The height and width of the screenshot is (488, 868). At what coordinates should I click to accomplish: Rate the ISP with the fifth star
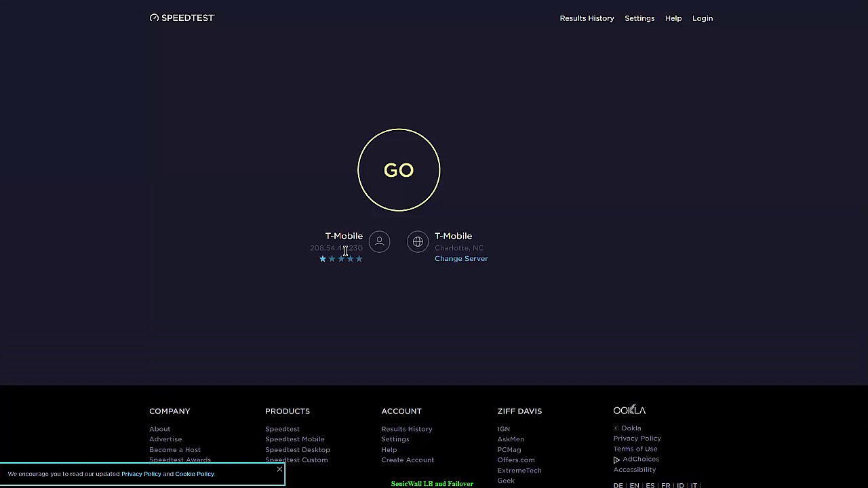(359, 258)
